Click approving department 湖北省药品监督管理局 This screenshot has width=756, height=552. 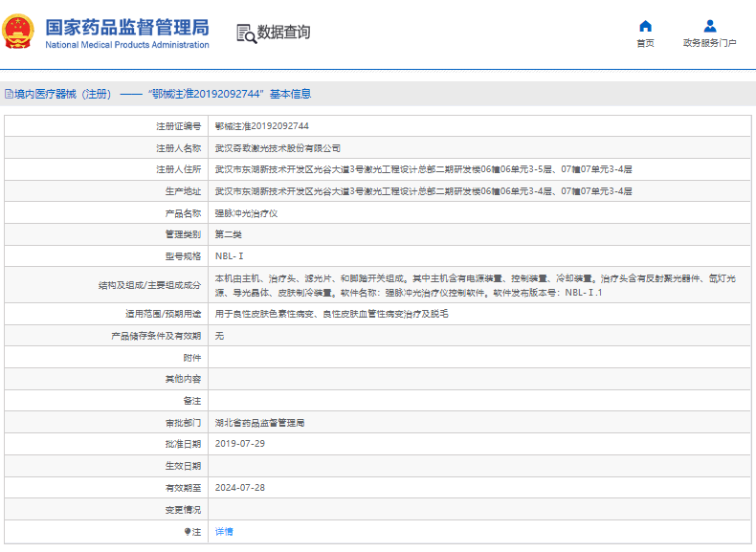[259, 423]
